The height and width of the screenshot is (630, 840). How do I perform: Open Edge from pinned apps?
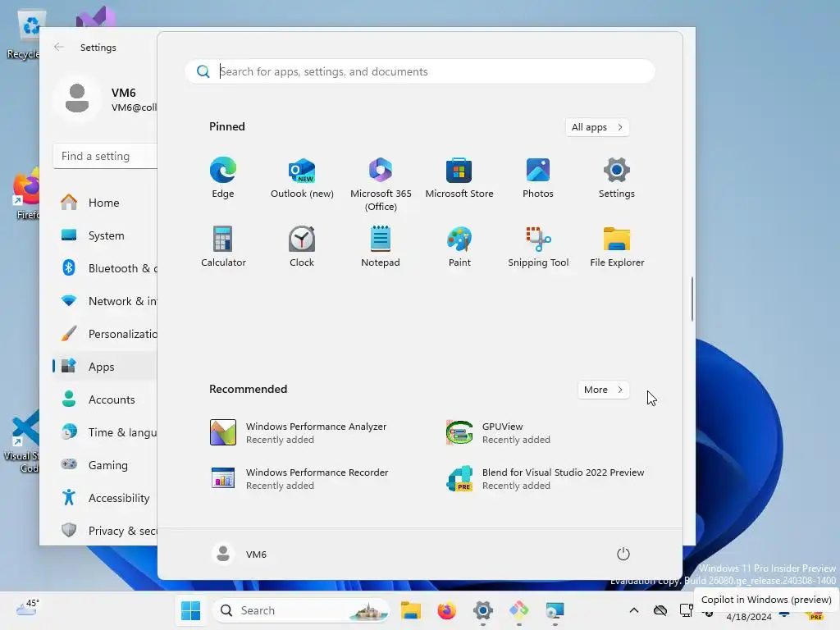[x=223, y=177]
